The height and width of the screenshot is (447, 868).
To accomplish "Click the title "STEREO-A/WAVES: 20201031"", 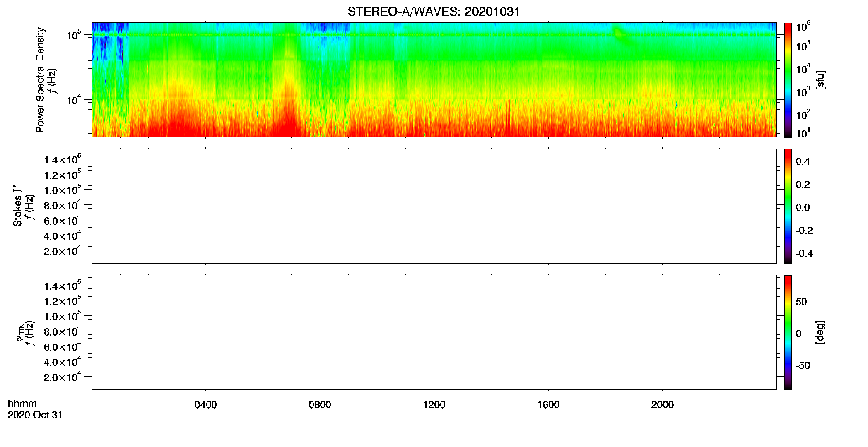I will [x=434, y=12].
